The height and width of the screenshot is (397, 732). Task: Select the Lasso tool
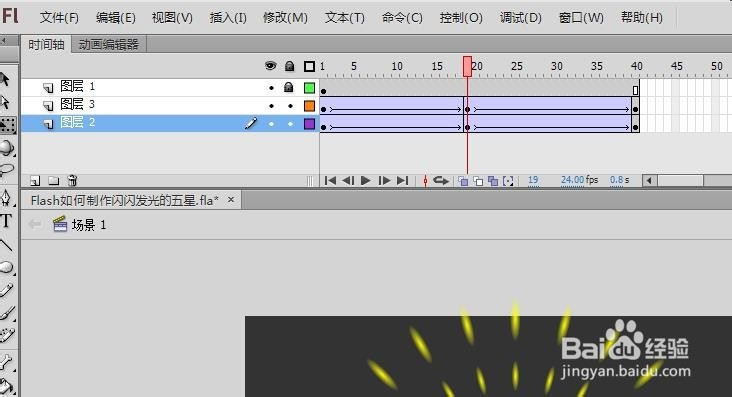click(6, 170)
